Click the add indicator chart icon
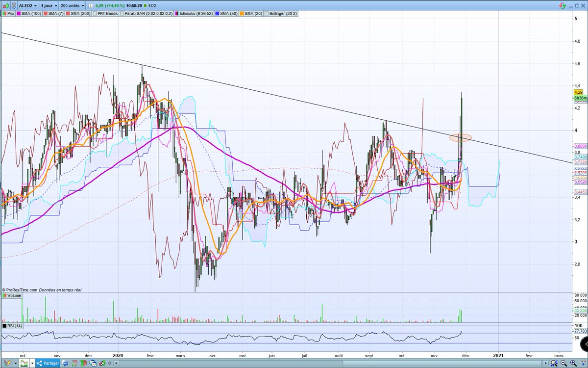 (x=24, y=363)
